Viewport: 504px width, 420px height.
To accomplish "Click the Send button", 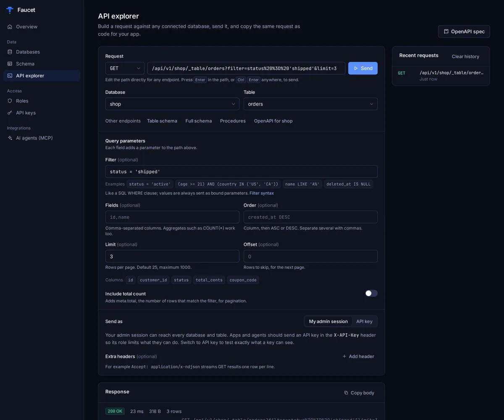I will pyautogui.click(x=363, y=68).
